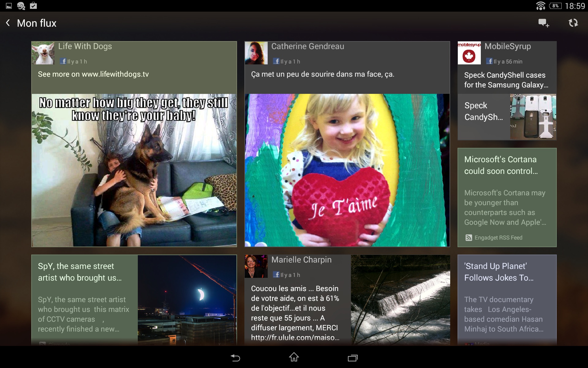Open the new post compose icon
The width and height of the screenshot is (588, 368).
click(x=543, y=23)
